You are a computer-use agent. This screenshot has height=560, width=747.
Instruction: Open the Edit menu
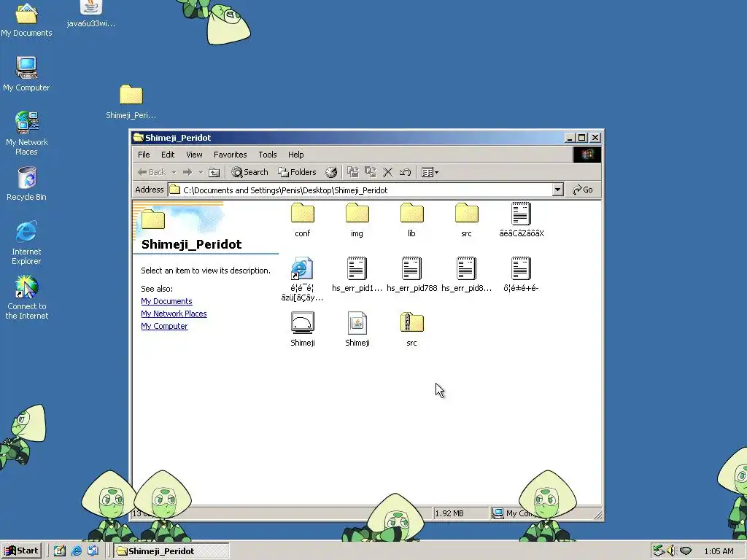tap(168, 155)
